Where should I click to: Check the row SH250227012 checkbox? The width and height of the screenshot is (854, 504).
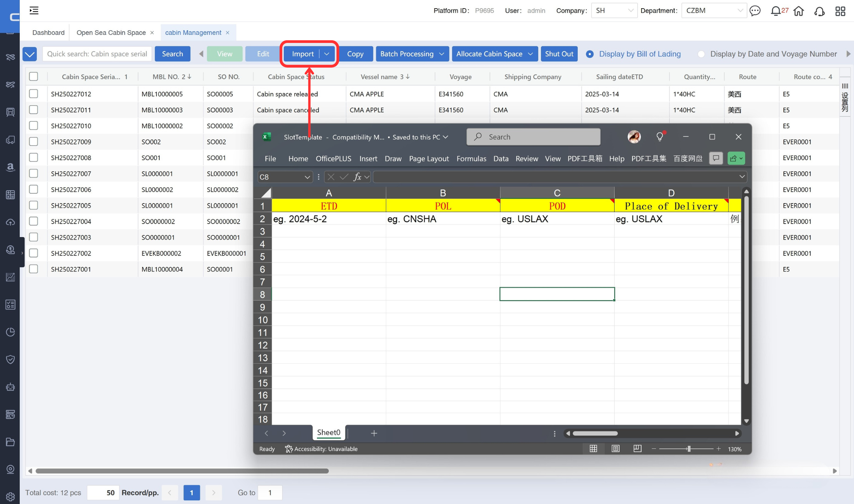click(x=34, y=93)
